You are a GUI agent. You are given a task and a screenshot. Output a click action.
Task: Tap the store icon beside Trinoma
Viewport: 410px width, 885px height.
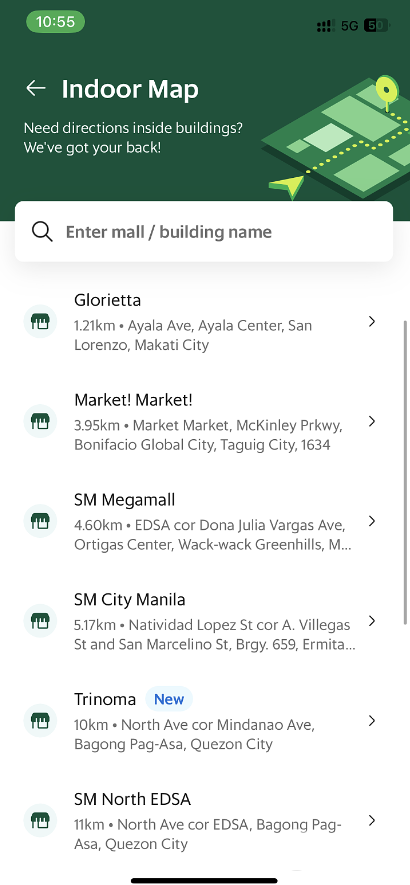click(40, 721)
